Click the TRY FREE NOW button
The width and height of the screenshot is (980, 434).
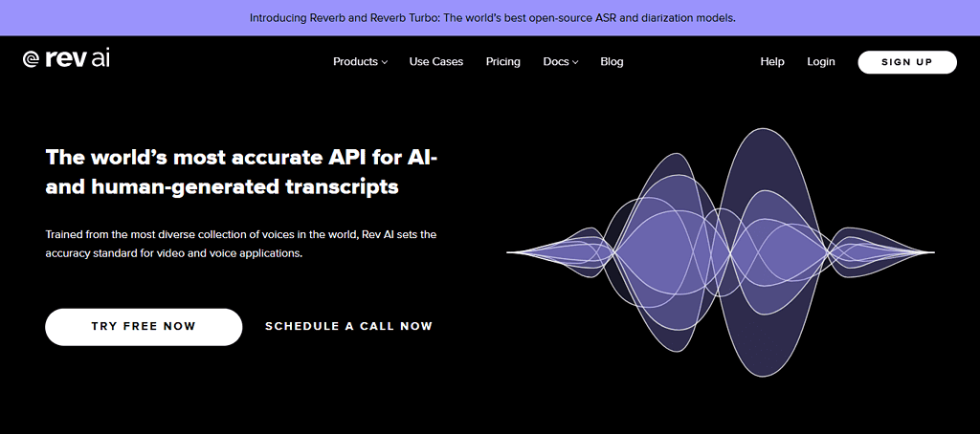coord(144,327)
